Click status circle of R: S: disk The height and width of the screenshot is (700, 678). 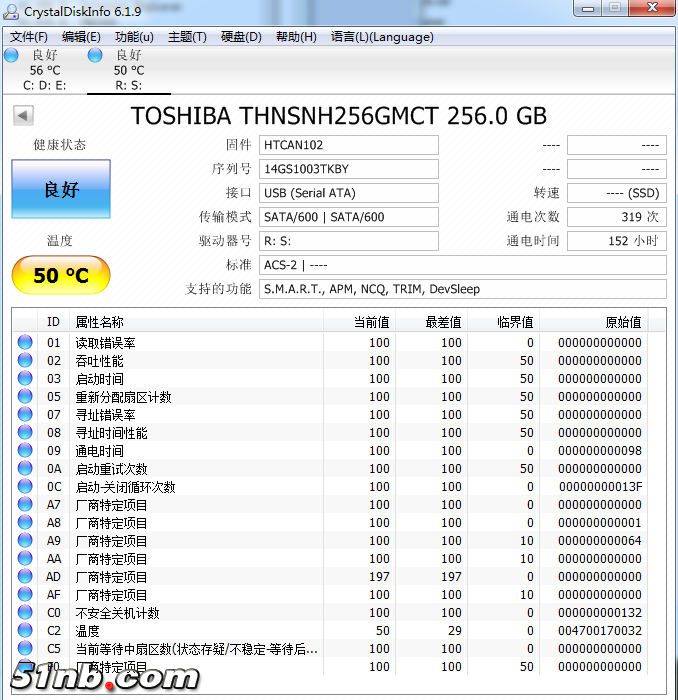(x=95, y=55)
